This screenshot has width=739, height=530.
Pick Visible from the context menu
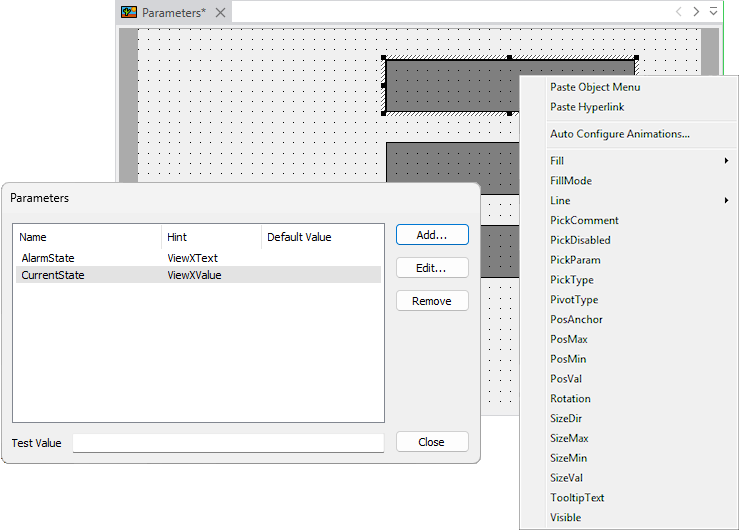point(565,518)
